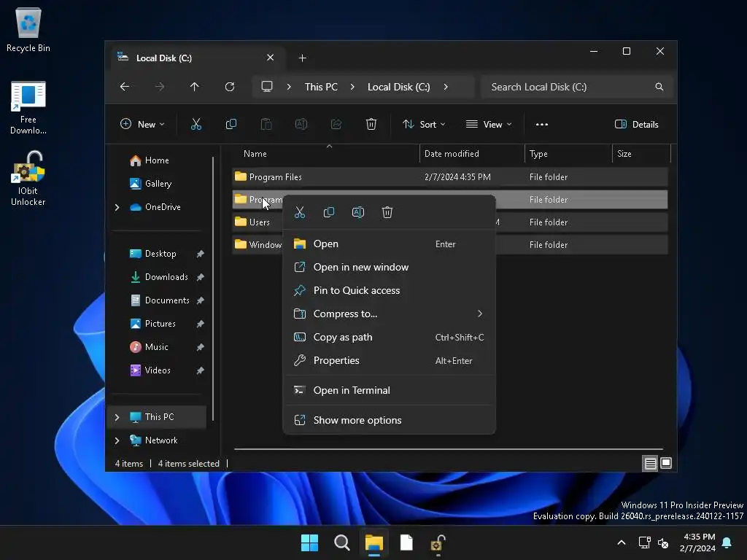The width and height of the screenshot is (747, 560).
Task: Select the Recycle Bin desktop icon
Action: 28,30
